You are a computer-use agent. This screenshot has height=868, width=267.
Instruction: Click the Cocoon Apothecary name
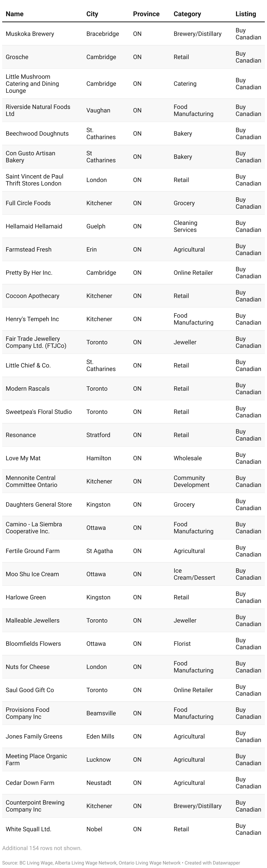pos(32,296)
